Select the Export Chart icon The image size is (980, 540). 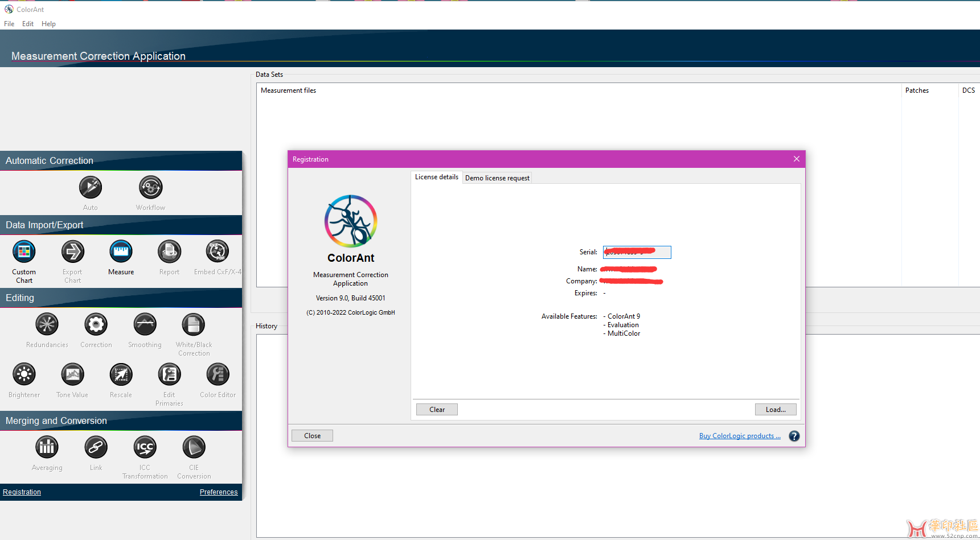coord(72,252)
